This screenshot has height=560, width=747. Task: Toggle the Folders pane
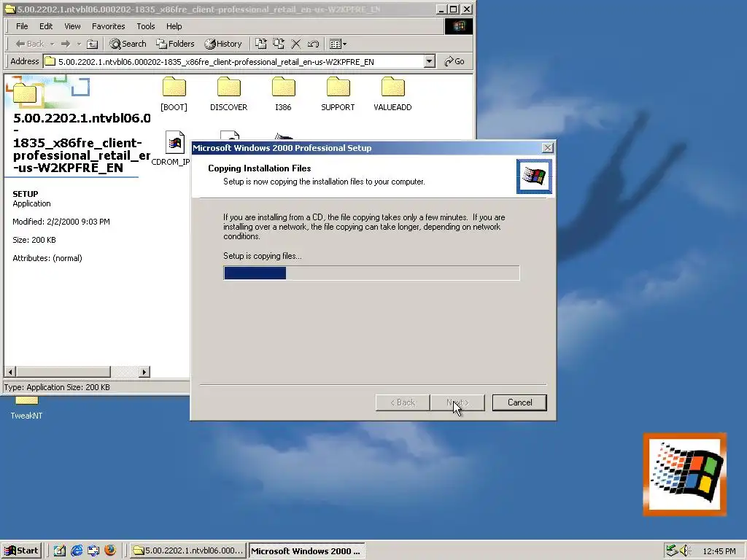(x=175, y=44)
